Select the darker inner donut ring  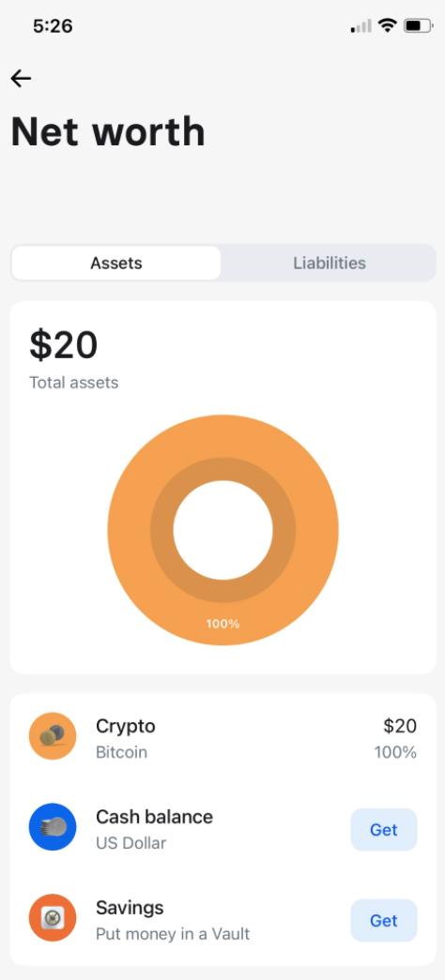pyautogui.click(x=222, y=470)
